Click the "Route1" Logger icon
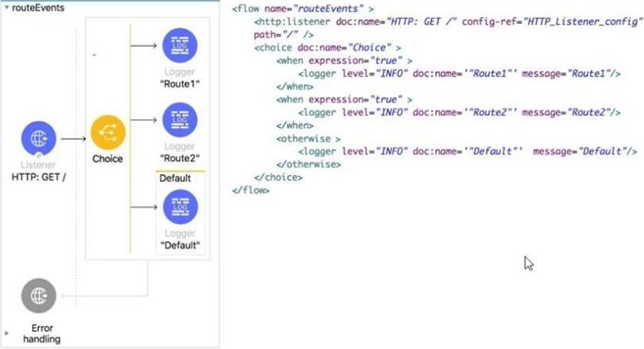644x349 pixels. point(179,45)
